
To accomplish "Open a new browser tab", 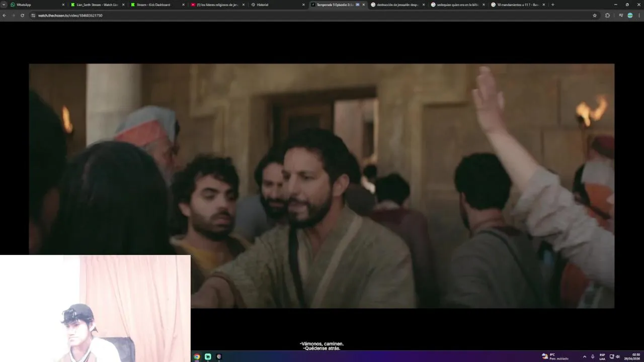I will click(x=552, y=5).
